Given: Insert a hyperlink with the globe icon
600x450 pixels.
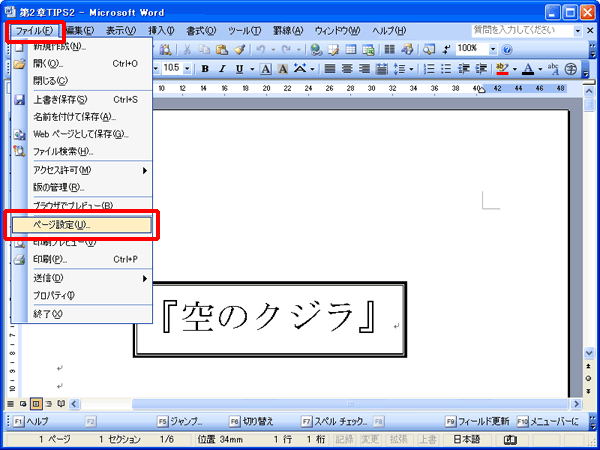Looking at the screenshot, I should [316, 49].
